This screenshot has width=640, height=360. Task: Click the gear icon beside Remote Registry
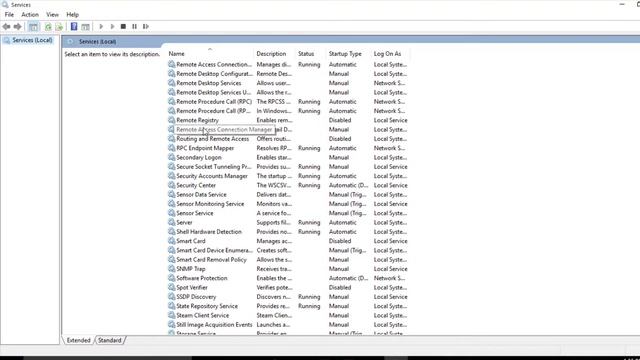[172, 120]
